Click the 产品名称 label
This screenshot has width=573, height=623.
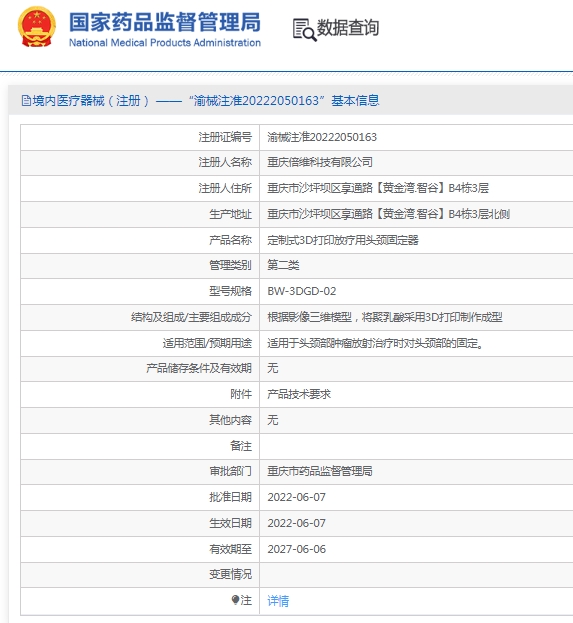point(230,240)
